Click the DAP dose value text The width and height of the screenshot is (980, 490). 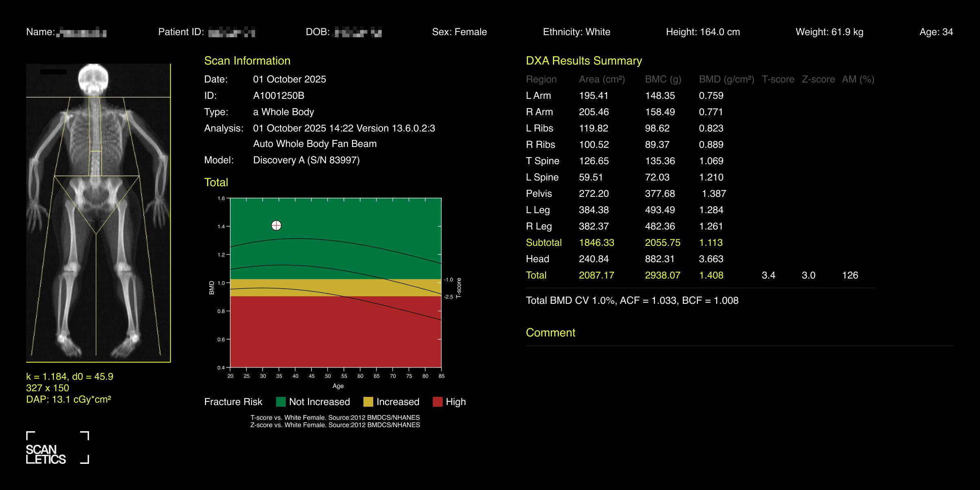point(69,399)
